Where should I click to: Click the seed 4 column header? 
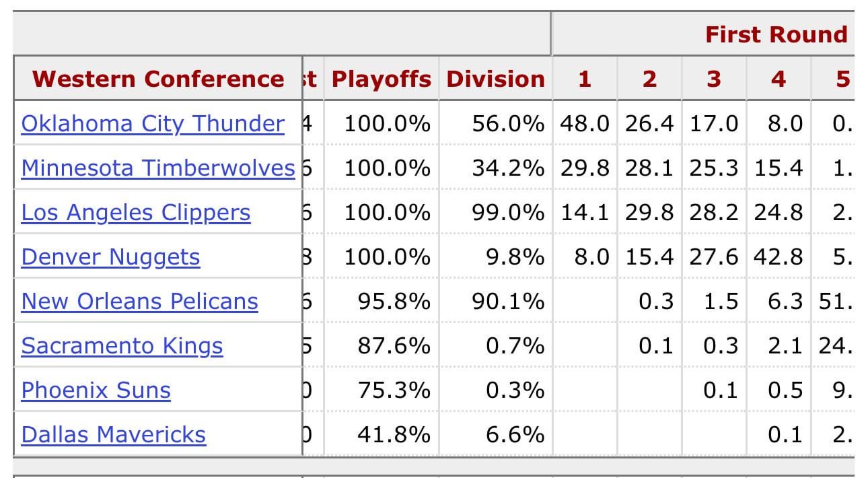click(778, 79)
